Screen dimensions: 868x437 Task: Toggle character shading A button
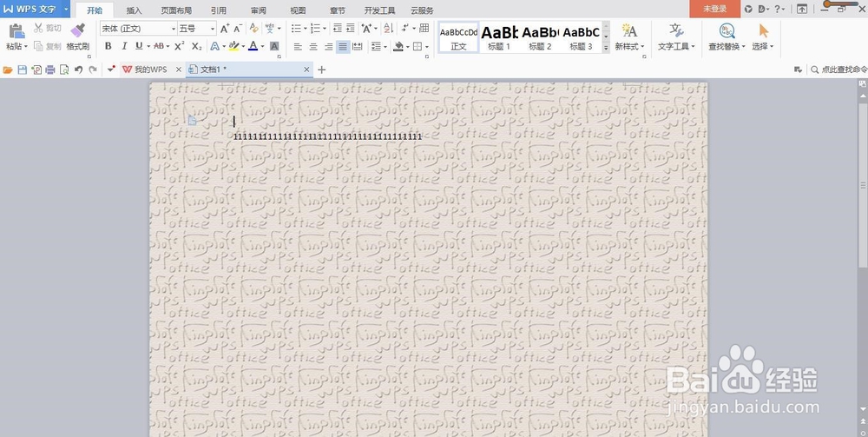click(274, 47)
